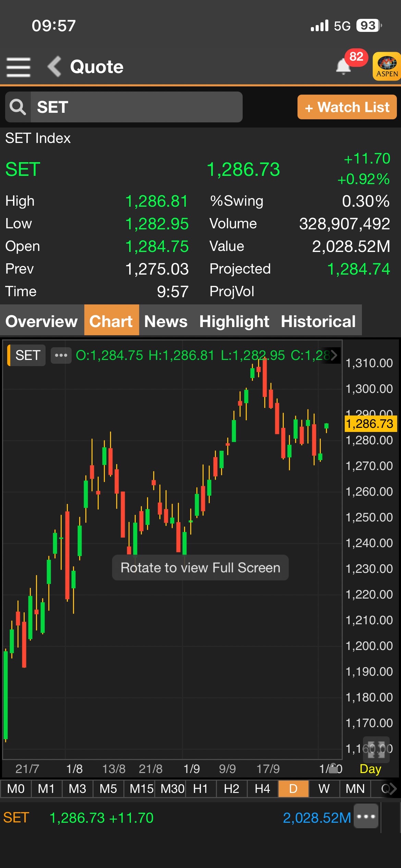The width and height of the screenshot is (401, 868).
Task: Open the bottom ticker more-options button
Action: coord(366,816)
